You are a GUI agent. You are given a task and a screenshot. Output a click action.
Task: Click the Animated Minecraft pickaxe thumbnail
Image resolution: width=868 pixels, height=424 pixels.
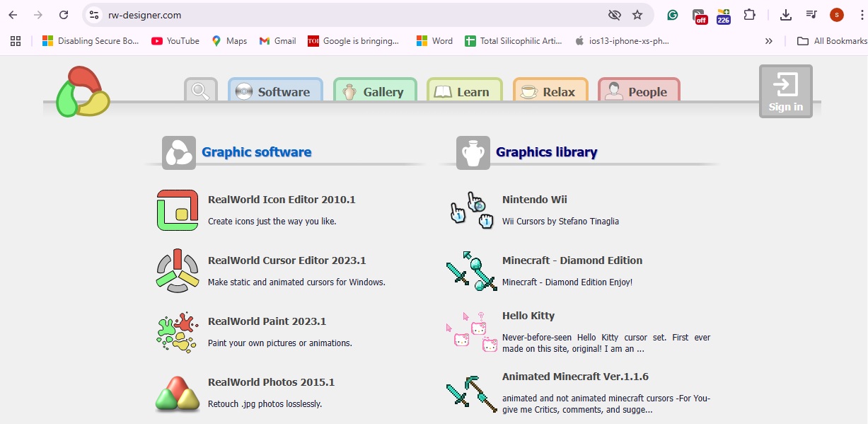[472, 394]
